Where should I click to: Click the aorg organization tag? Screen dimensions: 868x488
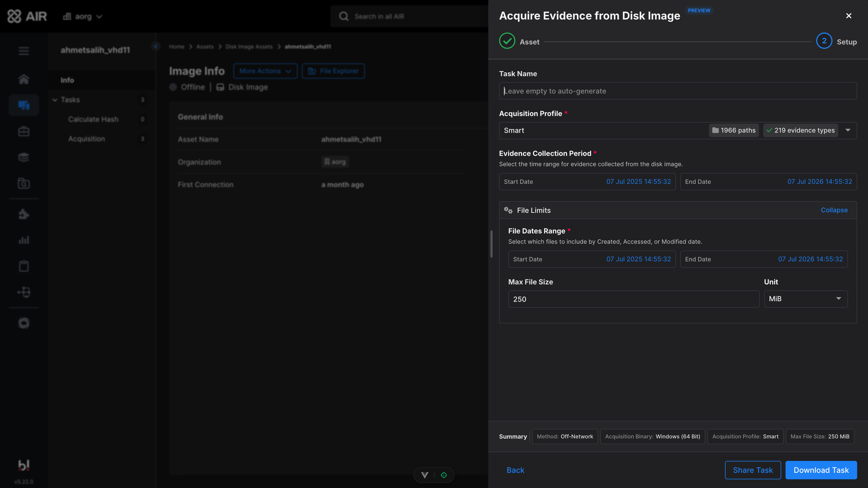pos(335,162)
